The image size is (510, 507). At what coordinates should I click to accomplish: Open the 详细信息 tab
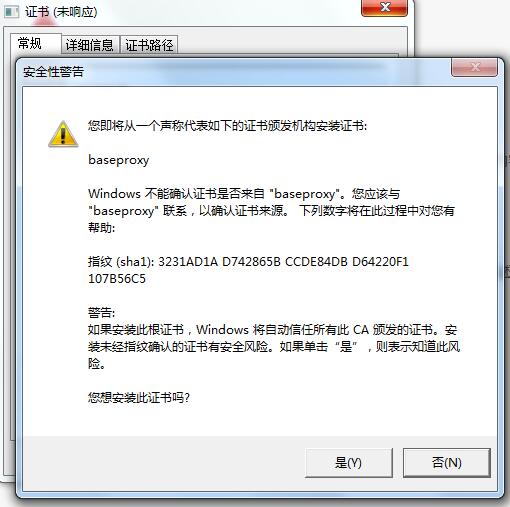[x=90, y=45]
